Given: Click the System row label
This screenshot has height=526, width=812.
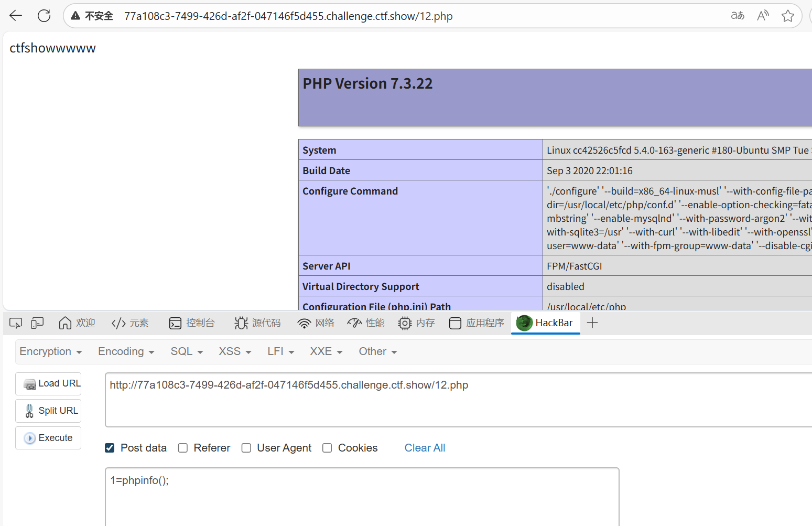Looking at the screenshot, I should (319, 150).
